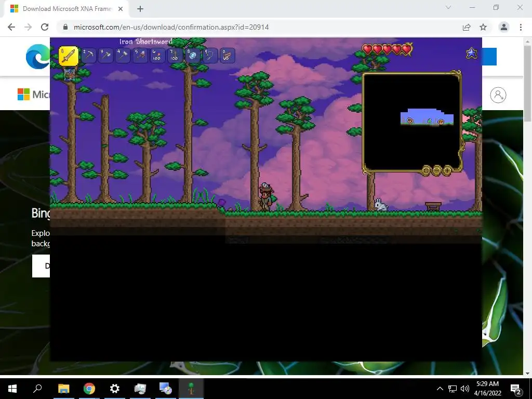
Task: Select hotbar slot 6 with 100 stack
Action: (157, 56)
